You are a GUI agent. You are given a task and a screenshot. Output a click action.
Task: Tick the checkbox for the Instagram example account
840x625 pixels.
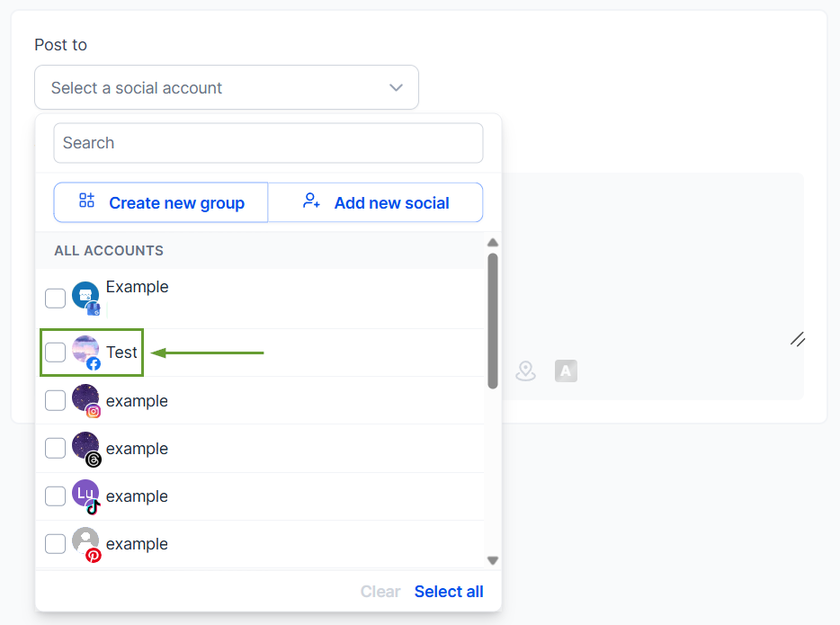(x=55, y=400)
